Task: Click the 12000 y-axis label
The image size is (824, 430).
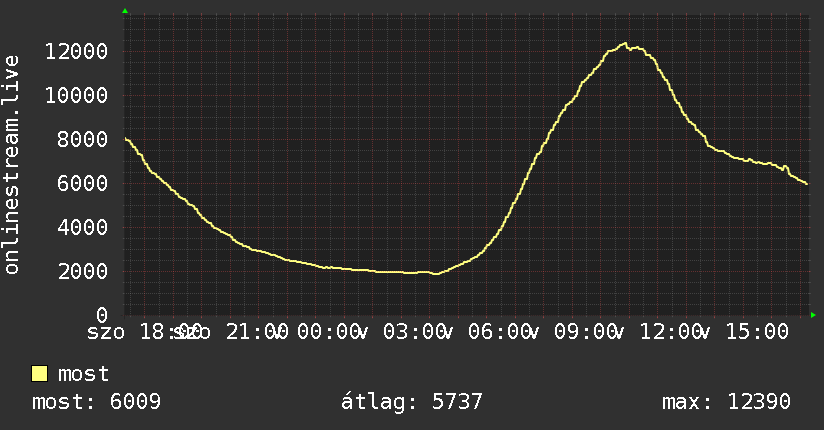Action: point(76,52)
